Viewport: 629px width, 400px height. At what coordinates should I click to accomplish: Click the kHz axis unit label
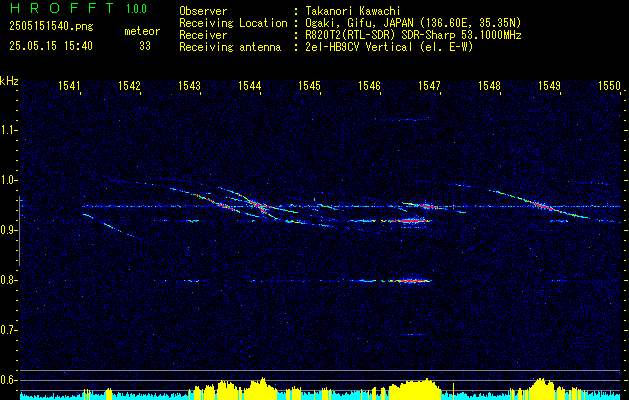click(x=9, y=81)
